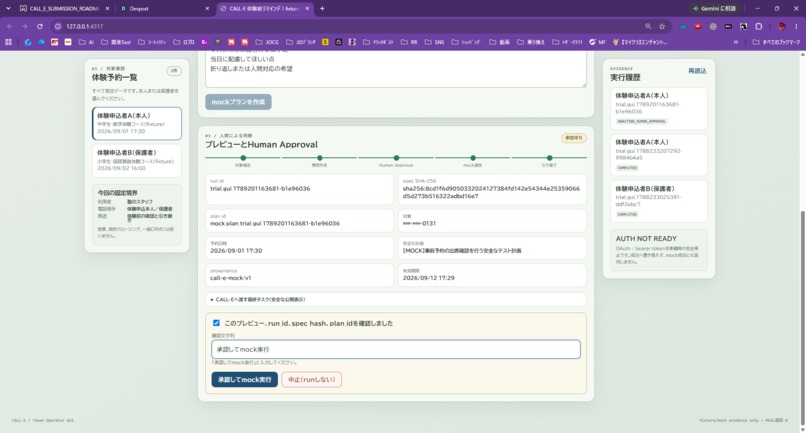Open the Chrome three-dot menu

point(797,26)
